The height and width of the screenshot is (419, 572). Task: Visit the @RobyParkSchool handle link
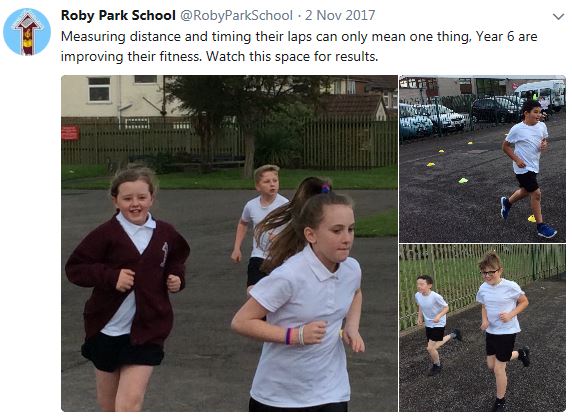[236, 15]
